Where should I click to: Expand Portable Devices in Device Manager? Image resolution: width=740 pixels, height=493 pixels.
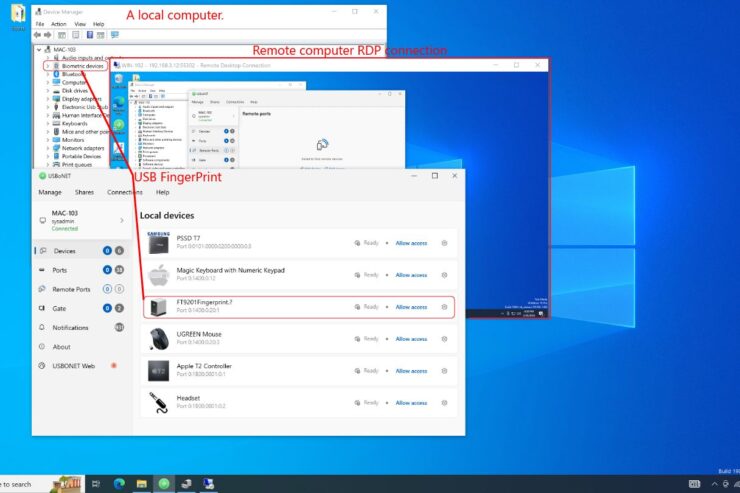tap(48, 156)
